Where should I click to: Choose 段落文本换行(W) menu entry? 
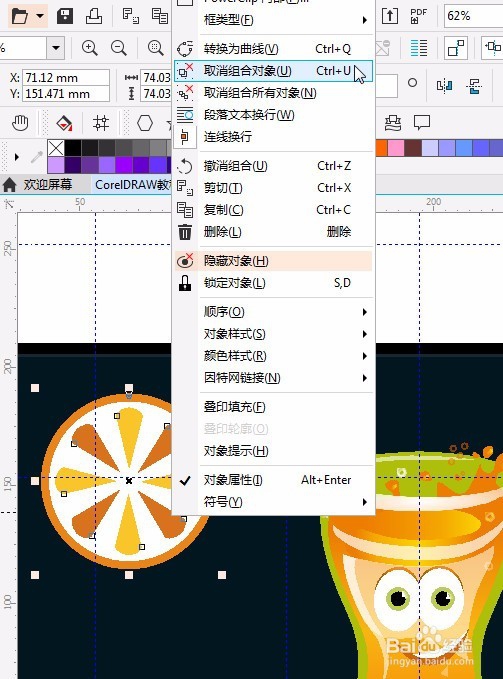(273, 115)
